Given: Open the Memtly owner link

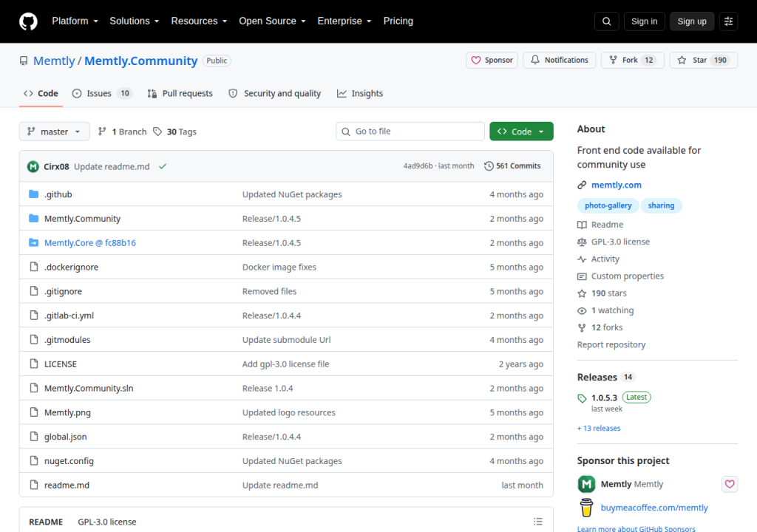Looking at the screenshot, I should point(54,61).
